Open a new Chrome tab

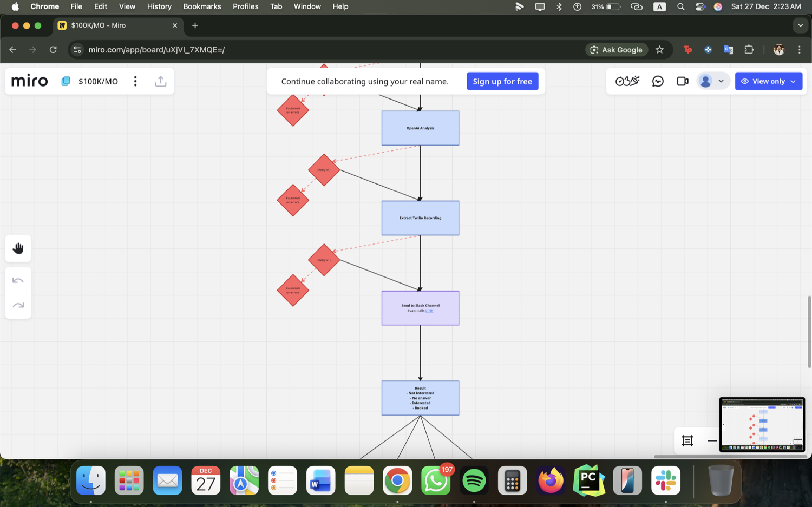(195, 25)
